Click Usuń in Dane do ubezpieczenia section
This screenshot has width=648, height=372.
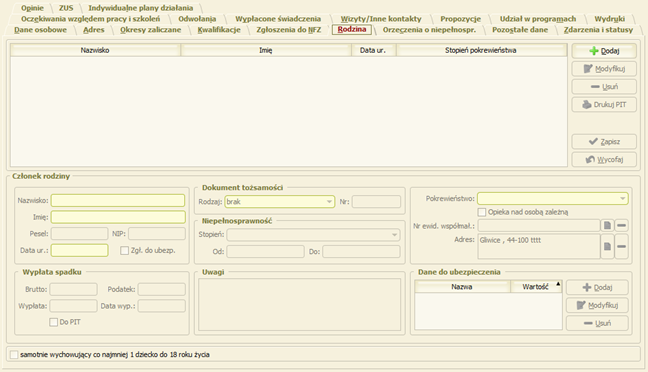point(597,323)
